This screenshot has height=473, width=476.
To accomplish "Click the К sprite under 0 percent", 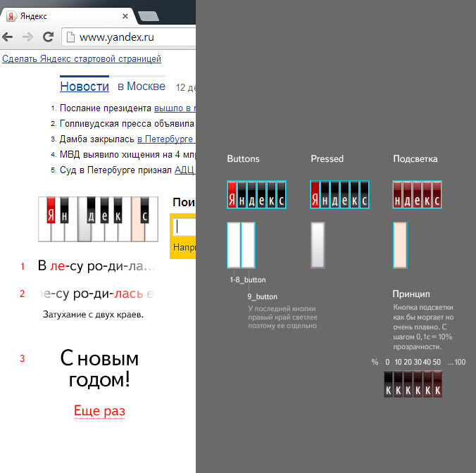I will pyautogui.click(x=388, y=384).
